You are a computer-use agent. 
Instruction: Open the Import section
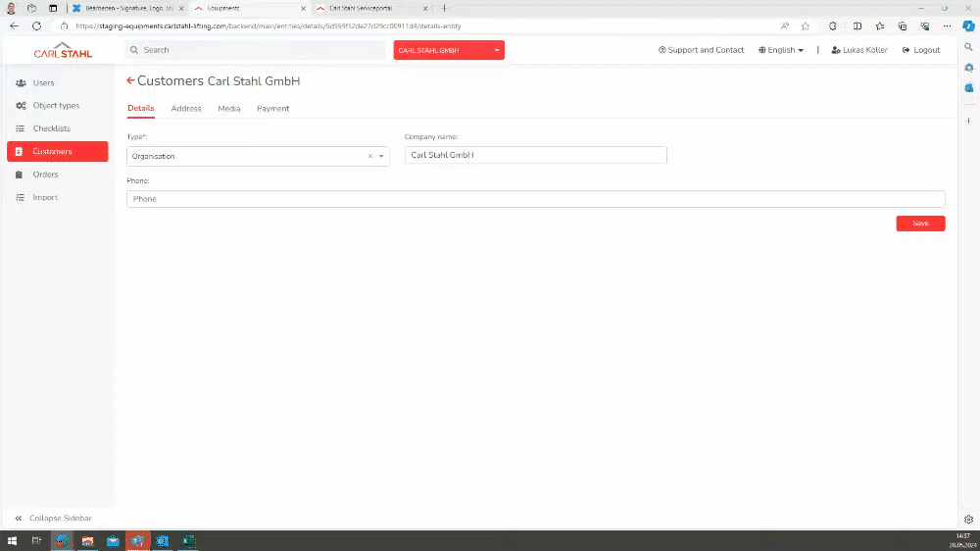45,197
